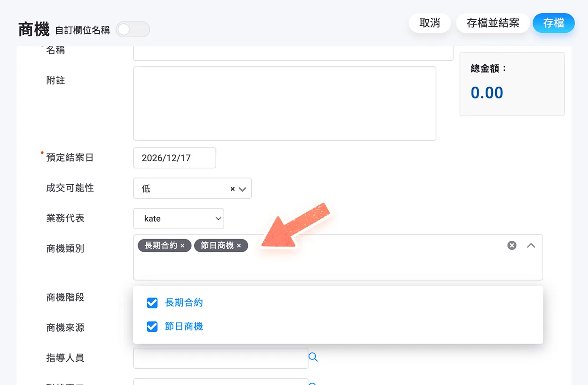The height and width of the screenshot is (385, 588).
Task: Click the 取消 button
Action: [x=430, y=23]
